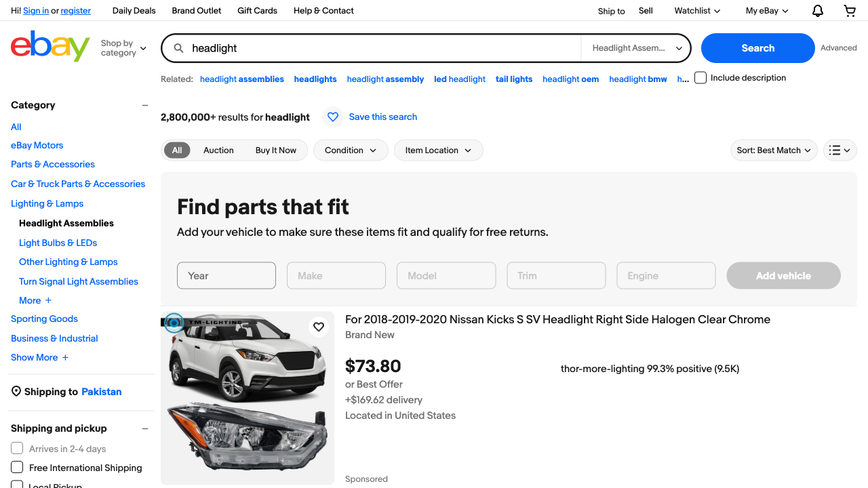Open the shopping cart icon
The height and width of the screenshot is (488, 868).
click(850, 11)
